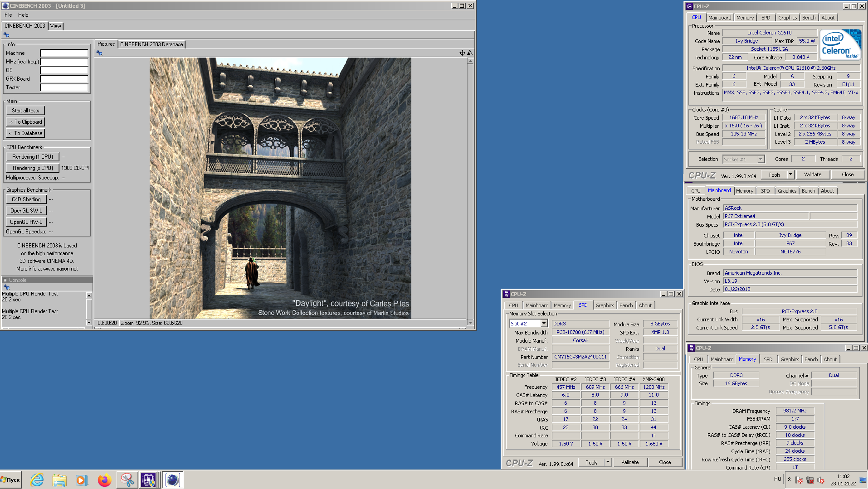Run Rendering (x CPU) benchmark

pyautogui.click(x=33, y=168)
